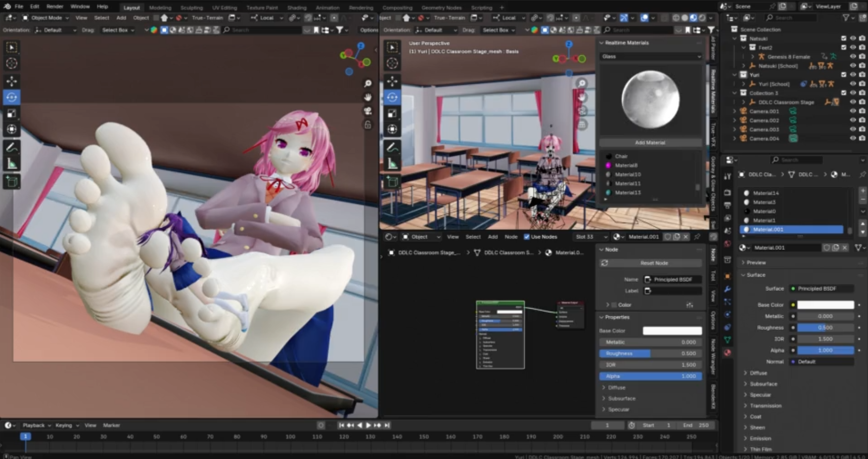This screenshot has height=459, width=868.
Task: Select the Add Cube tool in left viewport
Action: click(12, 181)
